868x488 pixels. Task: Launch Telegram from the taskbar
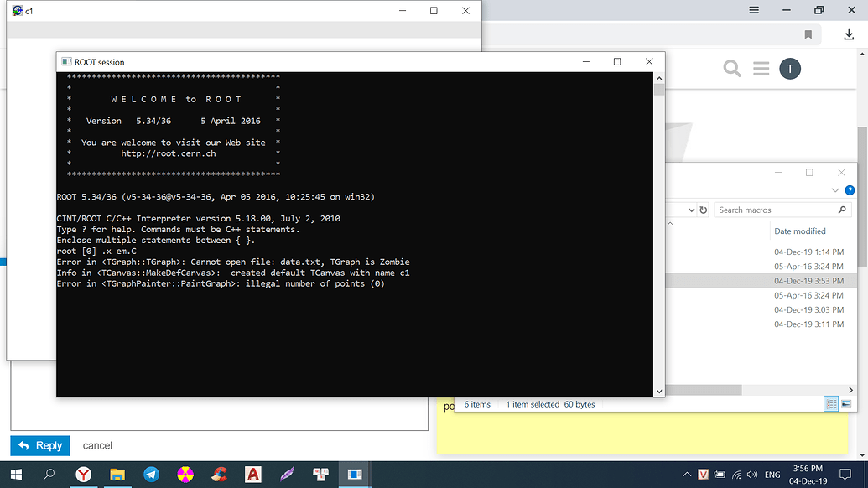point(151,475)
